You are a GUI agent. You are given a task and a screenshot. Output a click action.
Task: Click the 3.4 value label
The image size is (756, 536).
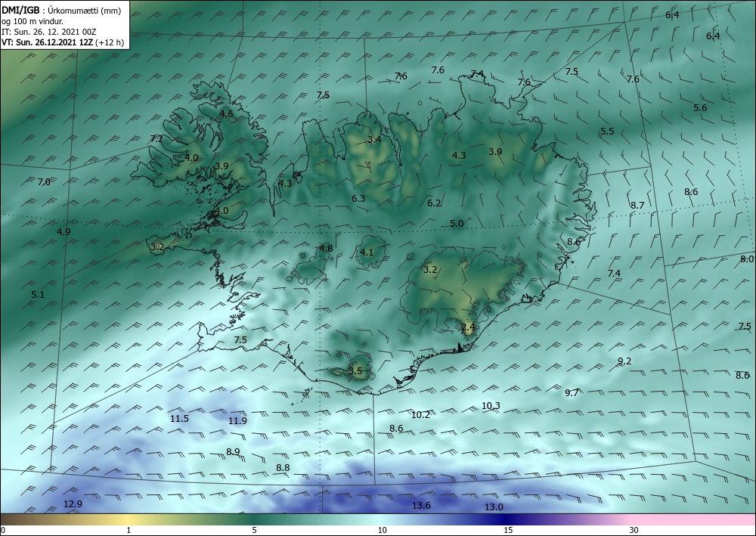tap(374, 140)
